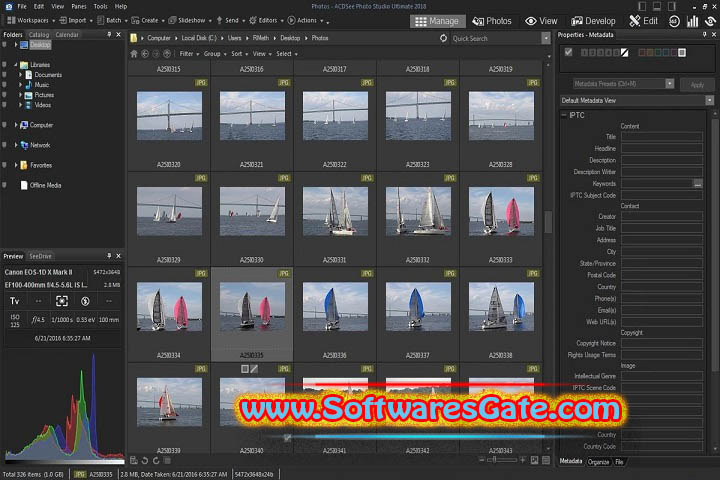Open the Organize tab at panel bottom
Image resolution: width=720 pixels, height=480 pixels.
click(598, 462)
